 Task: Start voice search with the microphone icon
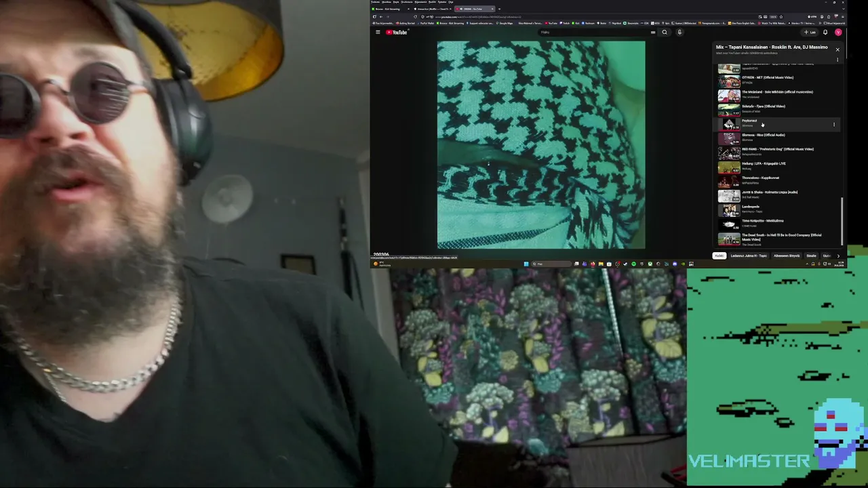click(x=679, y=32)
